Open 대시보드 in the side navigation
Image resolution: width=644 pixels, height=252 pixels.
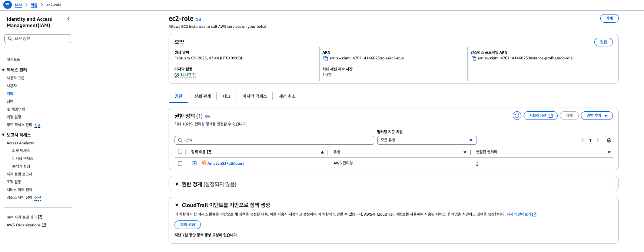(x=13, y=59)
